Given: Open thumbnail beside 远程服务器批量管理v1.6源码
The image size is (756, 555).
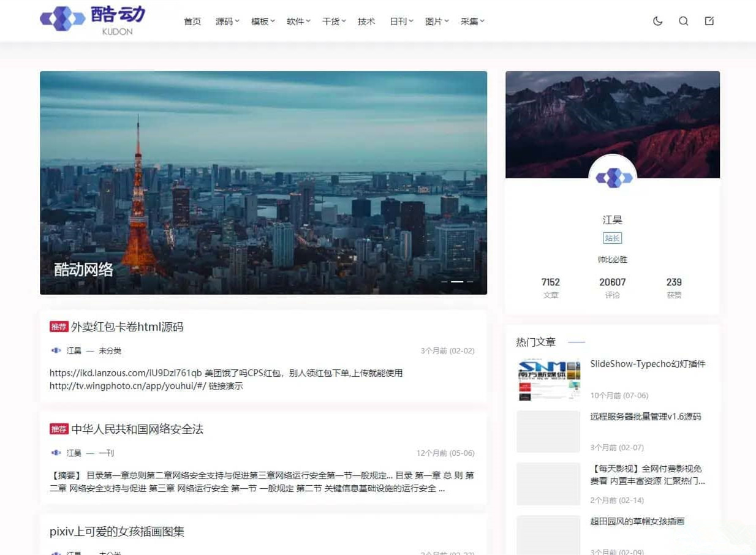Looking at the screenshot, I should point(548,431).
